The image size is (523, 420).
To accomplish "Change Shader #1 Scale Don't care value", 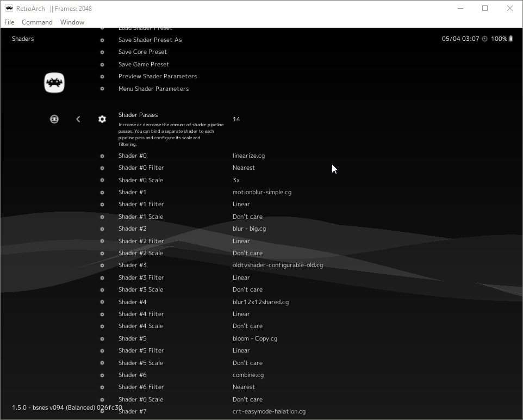I will tap(247, 217).
